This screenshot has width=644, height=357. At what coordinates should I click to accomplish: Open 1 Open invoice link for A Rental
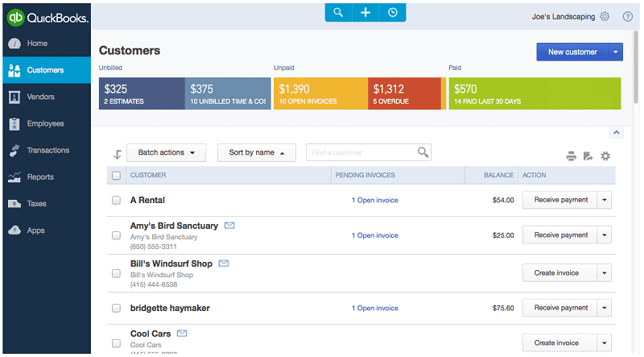(x=374, y=201)
